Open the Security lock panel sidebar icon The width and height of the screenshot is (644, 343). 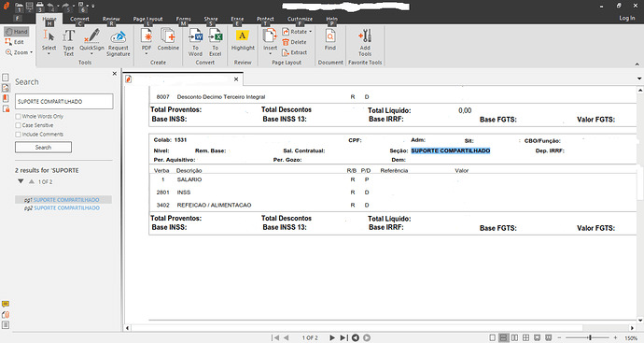(6, 108)
